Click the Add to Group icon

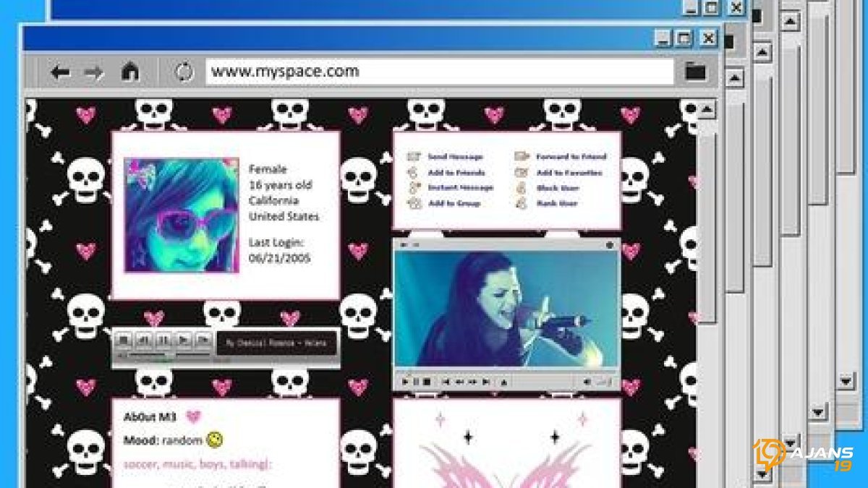pyautogui.click(x=414, y=204)
